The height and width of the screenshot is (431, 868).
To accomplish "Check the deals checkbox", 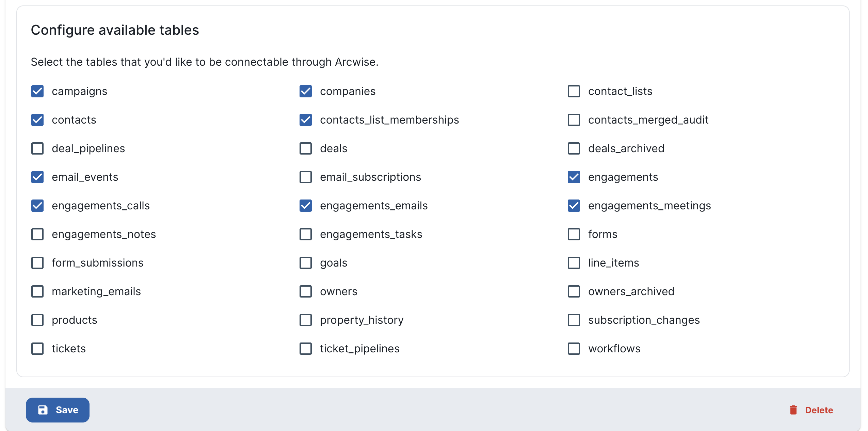I will (x=306, y=148).
